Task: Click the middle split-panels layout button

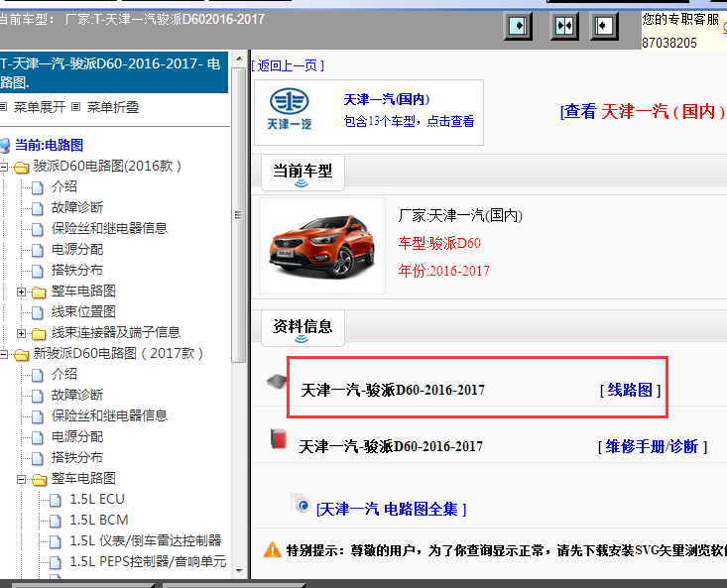Action: pos(564,26)
